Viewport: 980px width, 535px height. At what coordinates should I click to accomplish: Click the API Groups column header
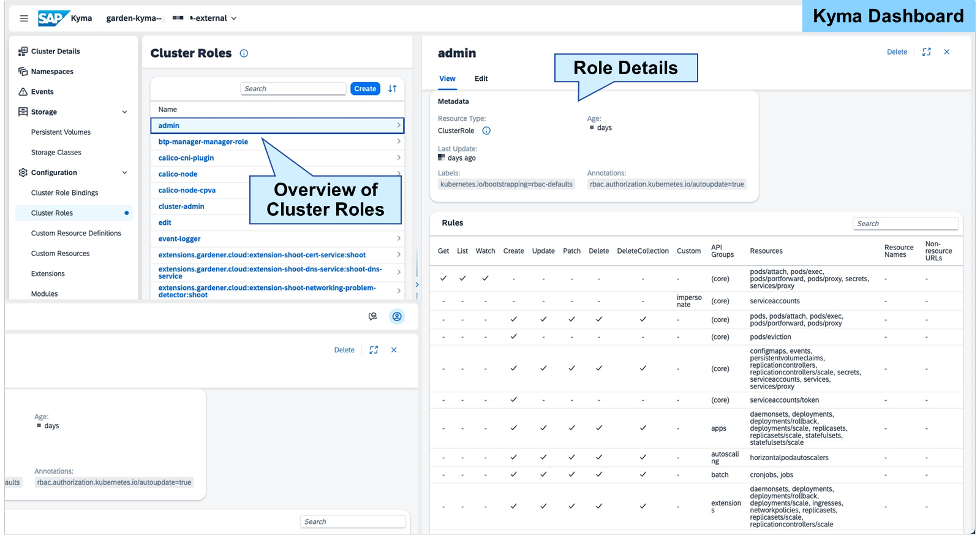(x=722, y=251)
